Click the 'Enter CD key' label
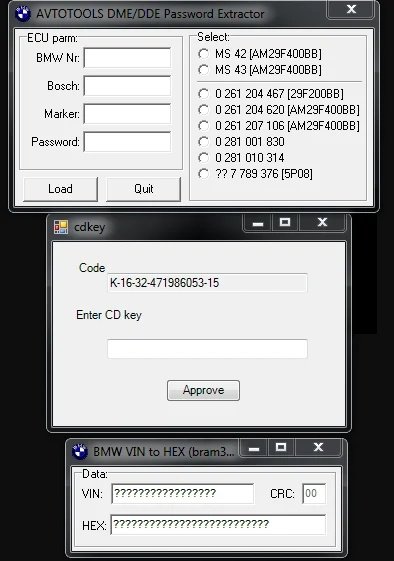The height and width of the screenshot is (561, 394). (x=109, y=315)
